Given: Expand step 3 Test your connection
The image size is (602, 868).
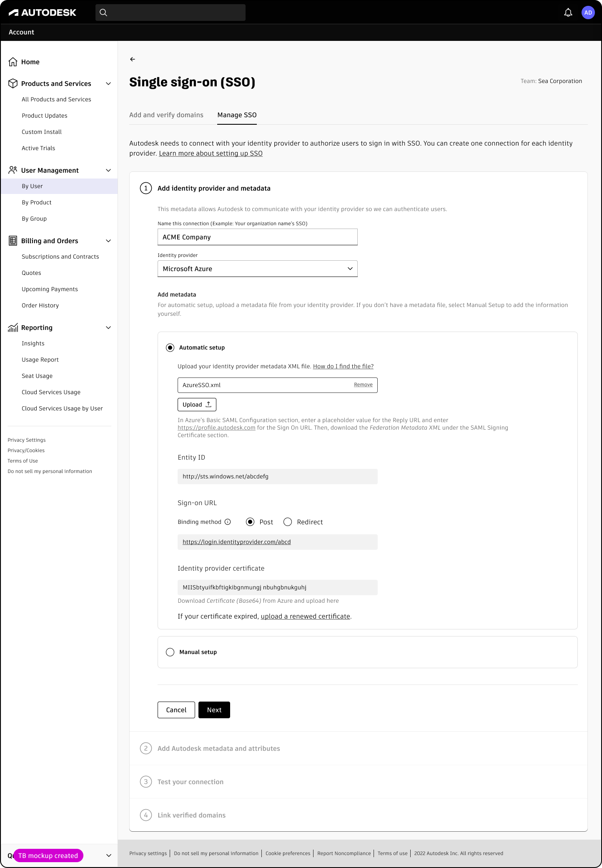Looking at the screenshot, I should pos(359,782).
